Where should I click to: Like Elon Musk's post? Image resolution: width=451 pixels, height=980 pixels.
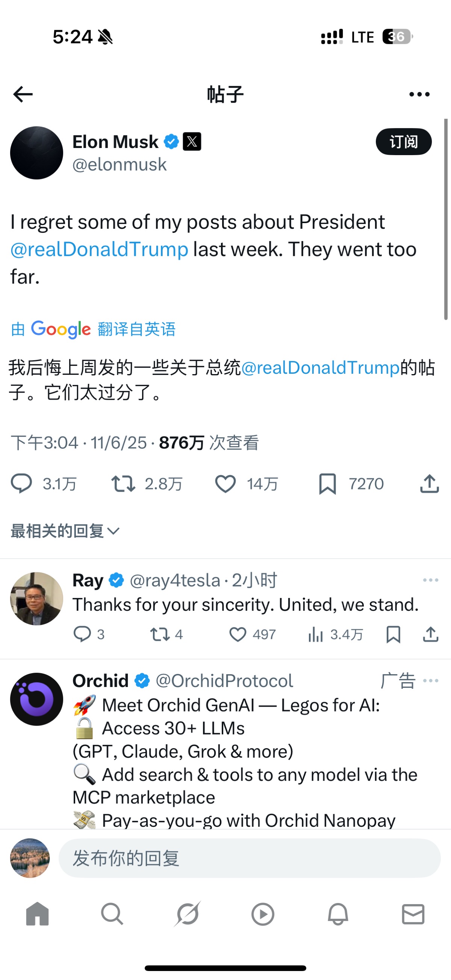225,484
